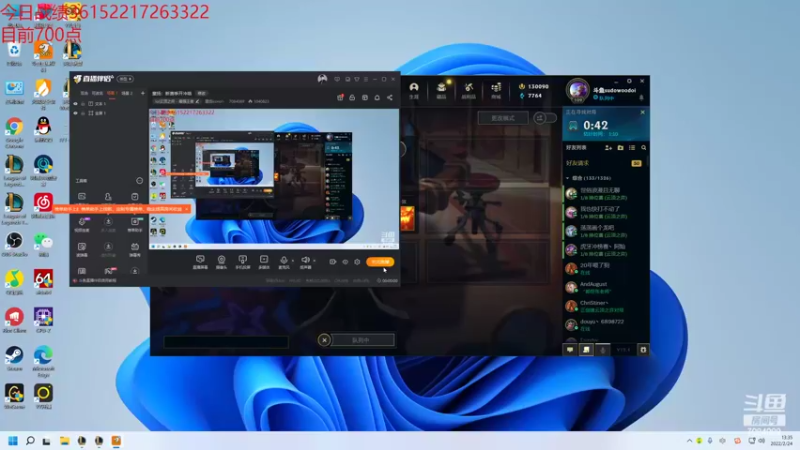Screen dimensions: 800x450
Task: Open the streamer avatar in the 直播伴侣 title bar
Action: click(322, 79)
